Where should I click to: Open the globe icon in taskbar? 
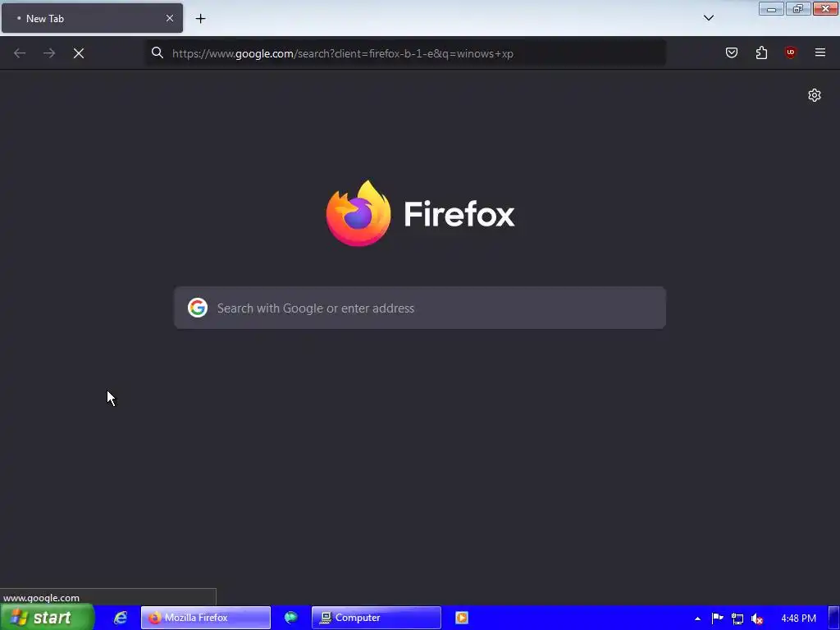click(291, 618)
